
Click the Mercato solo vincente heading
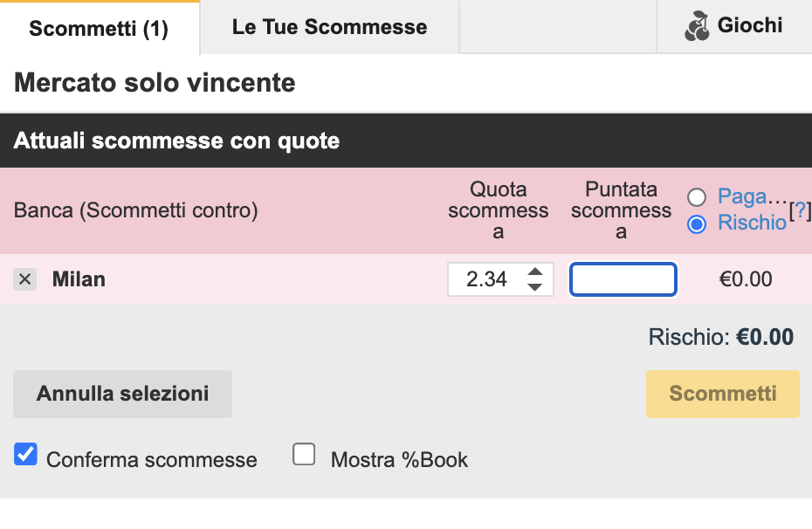[x=155, y=83]
